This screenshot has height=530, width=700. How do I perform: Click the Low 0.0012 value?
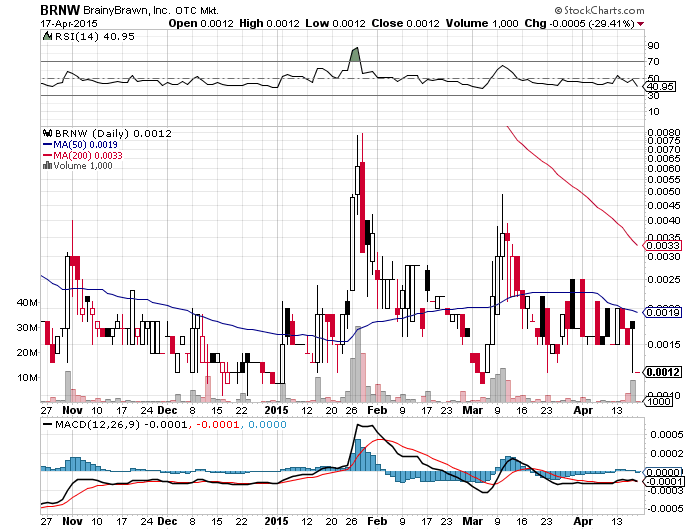(335, 23)
